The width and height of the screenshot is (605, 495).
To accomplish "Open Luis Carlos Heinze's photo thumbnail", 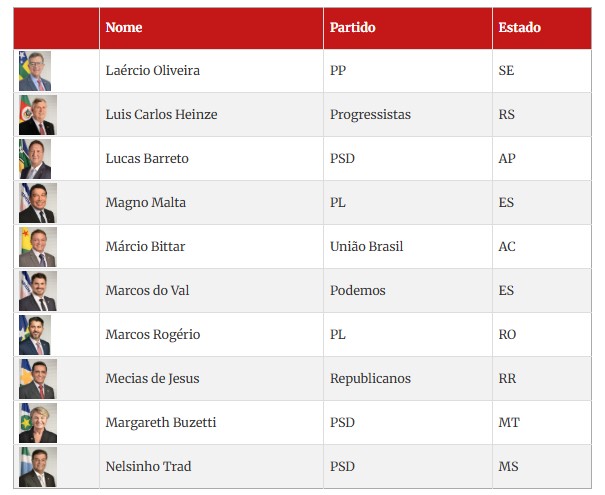I will point(38,115).
